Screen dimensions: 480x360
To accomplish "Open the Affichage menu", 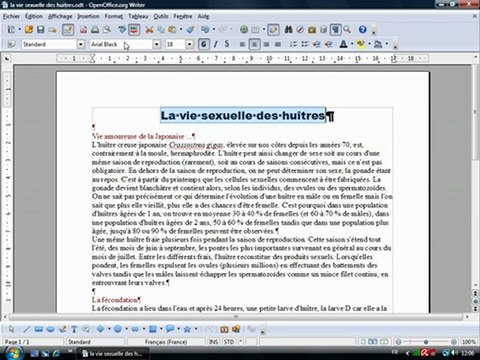I will [60, 16].
